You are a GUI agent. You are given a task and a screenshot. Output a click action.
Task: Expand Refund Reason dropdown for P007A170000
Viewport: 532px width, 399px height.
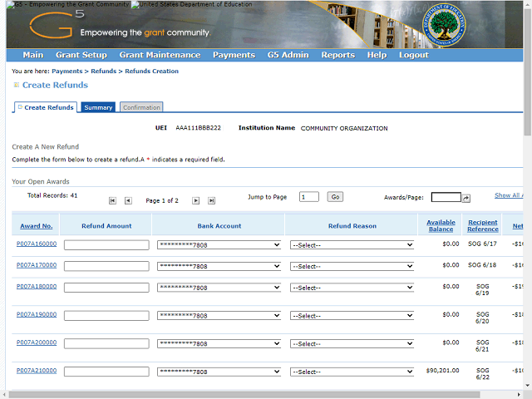tap(352, 266)
